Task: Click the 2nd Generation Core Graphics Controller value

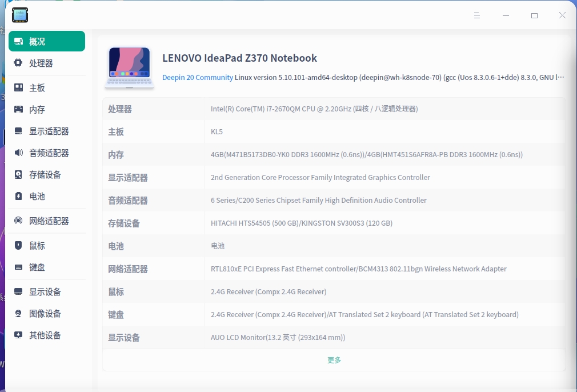Action: point(320,177)
